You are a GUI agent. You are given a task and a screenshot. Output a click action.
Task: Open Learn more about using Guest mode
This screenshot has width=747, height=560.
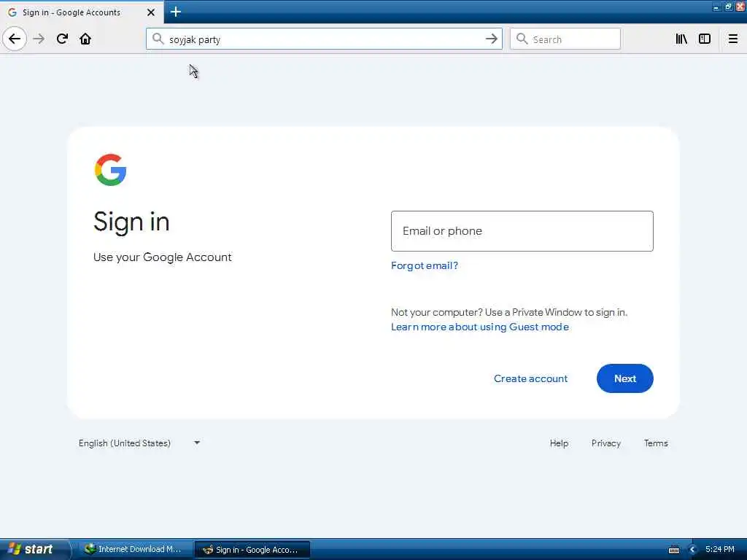pos(480,327)
